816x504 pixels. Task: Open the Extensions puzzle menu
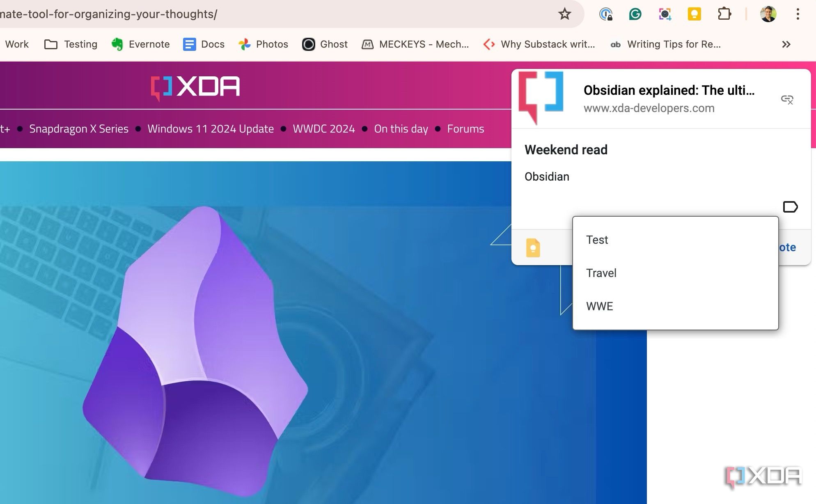point(724,14)
